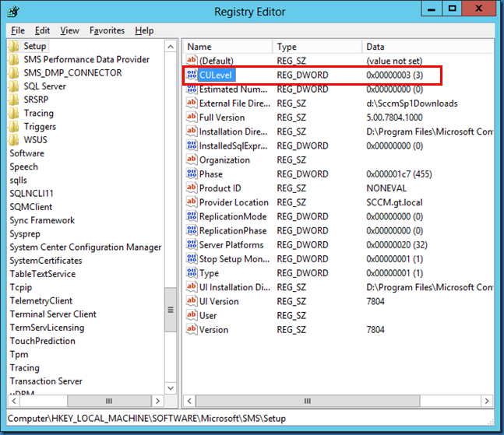Open the View menu
Viewport: 504px width, 435px height.
pyautogui.click(x=69, y=30)
